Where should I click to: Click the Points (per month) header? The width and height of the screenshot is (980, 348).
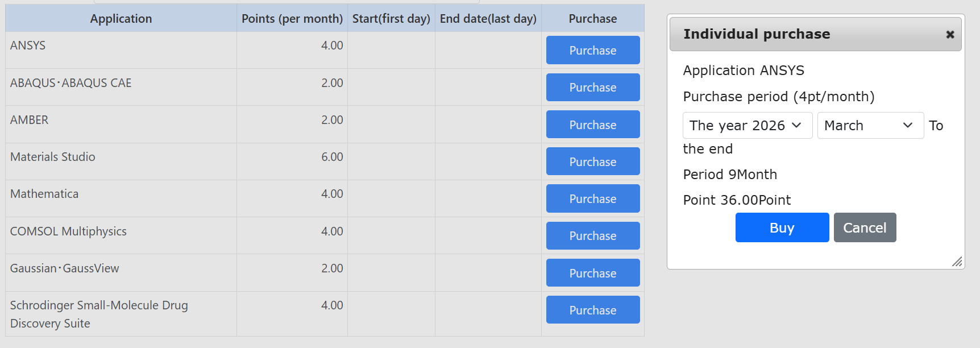[x=292, y=19]
